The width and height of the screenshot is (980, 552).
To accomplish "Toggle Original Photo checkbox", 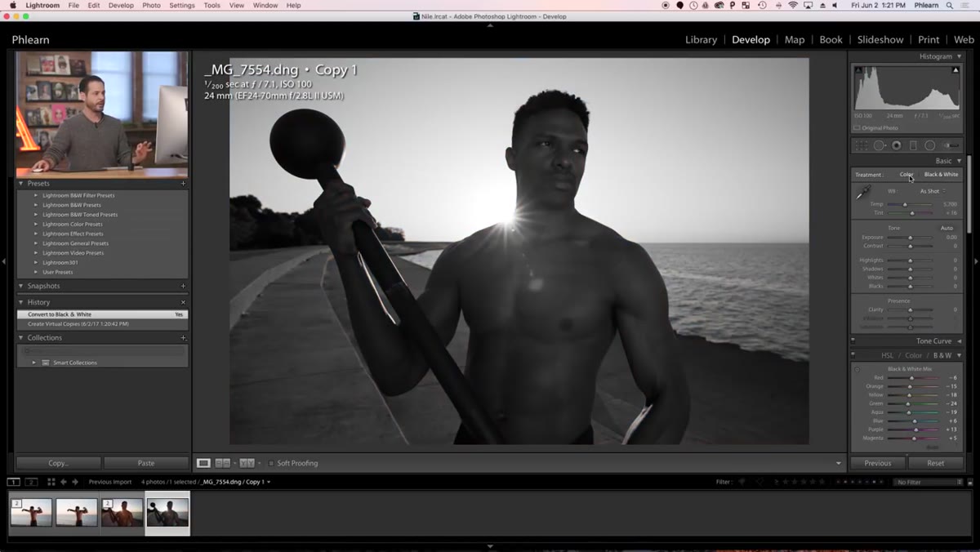I will tap(857, 127).
